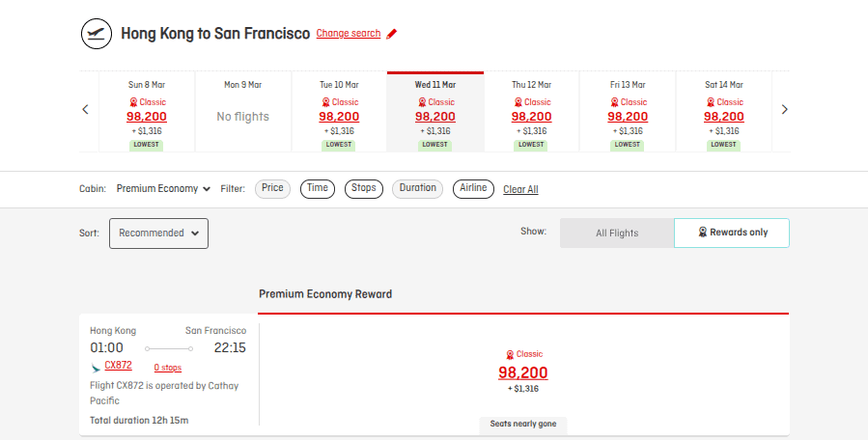Open the Premium Economy cabin dropdown
Viewport: 868px width, 440px height.
163,189
